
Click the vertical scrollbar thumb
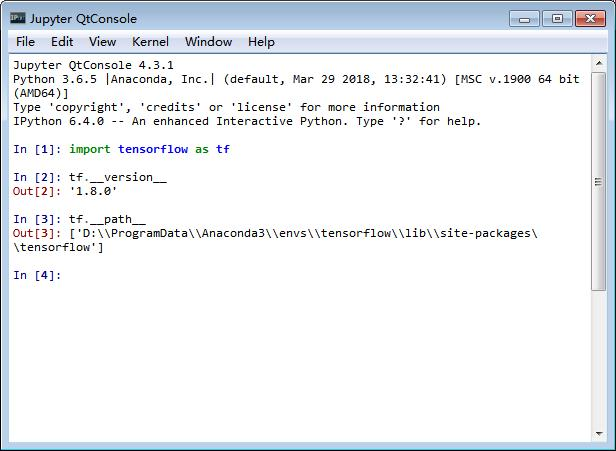click(x=599, y=182)
